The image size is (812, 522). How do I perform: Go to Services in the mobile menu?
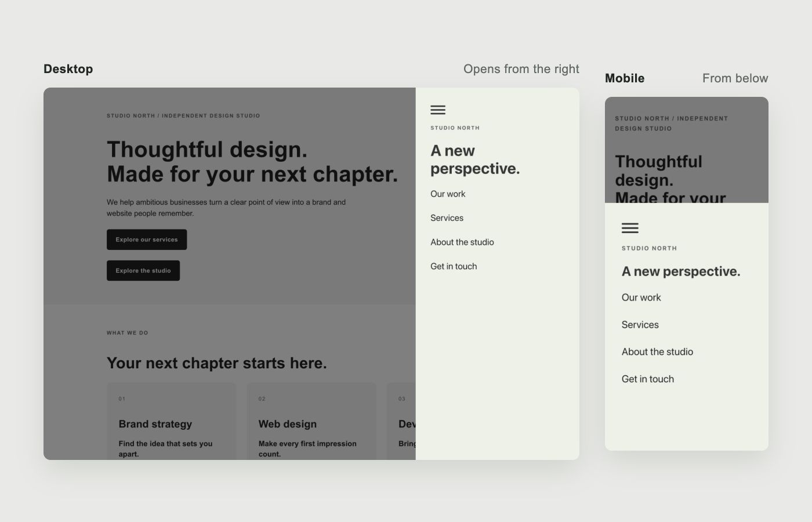pyautogui.click(x=640, y=325)
